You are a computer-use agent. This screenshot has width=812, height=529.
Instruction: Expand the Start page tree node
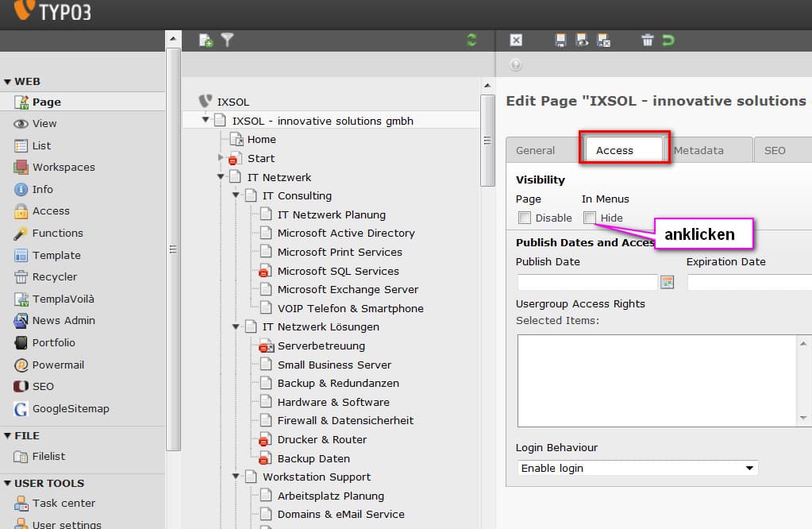[x=221, y=157]
